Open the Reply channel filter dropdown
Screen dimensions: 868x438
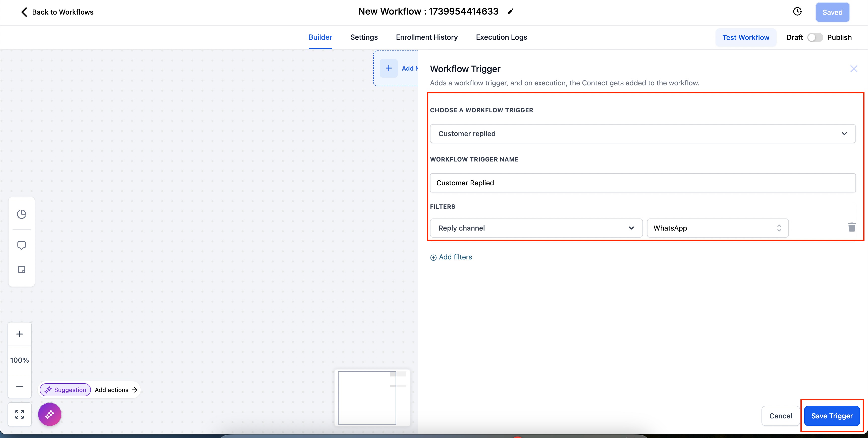click(536, 228)
